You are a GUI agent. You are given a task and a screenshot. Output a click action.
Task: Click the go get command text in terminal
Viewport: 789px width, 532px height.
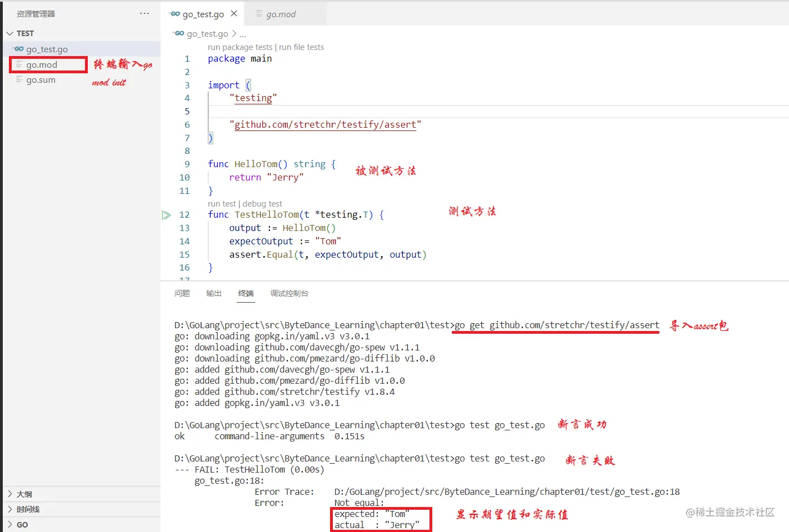point(557,325)
